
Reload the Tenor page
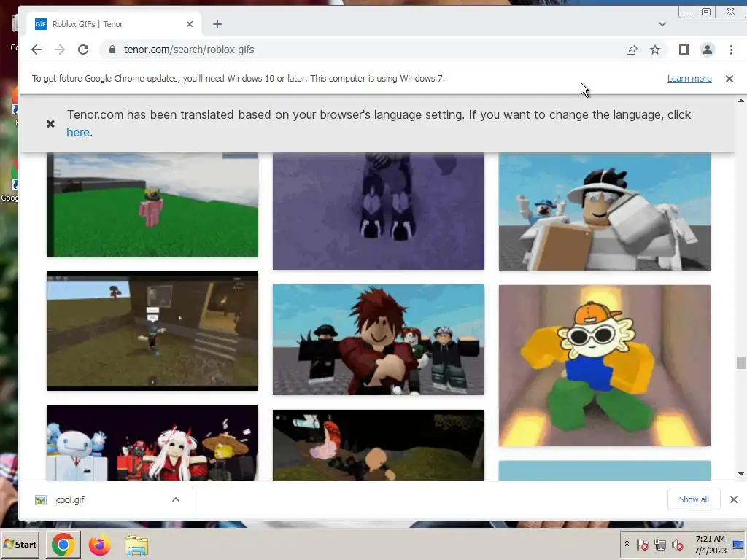click(83, 50)
